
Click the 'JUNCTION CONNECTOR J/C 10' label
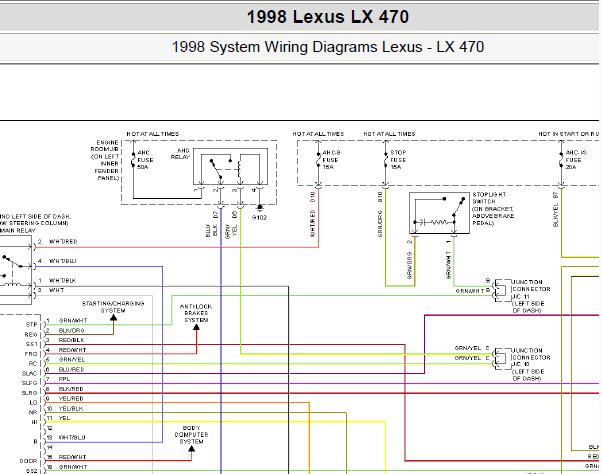(x=531, y=364)
